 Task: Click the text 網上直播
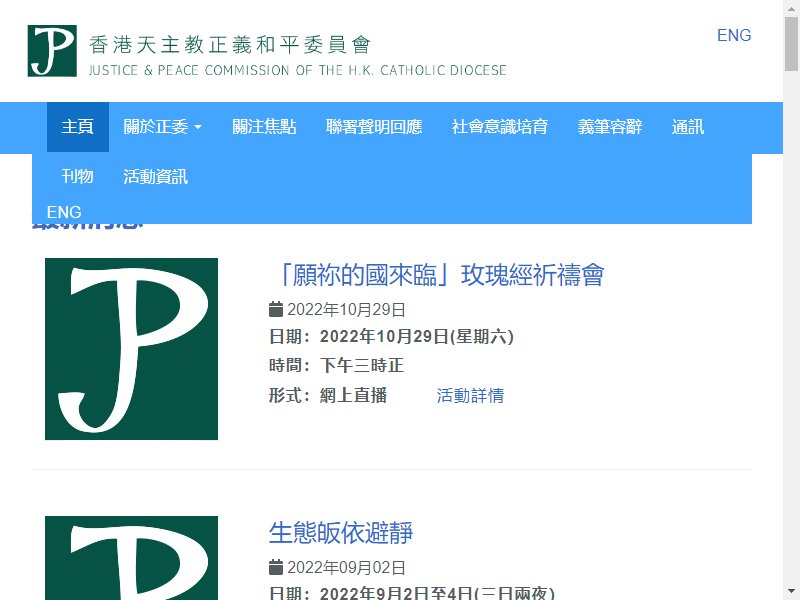coord(353,395)
